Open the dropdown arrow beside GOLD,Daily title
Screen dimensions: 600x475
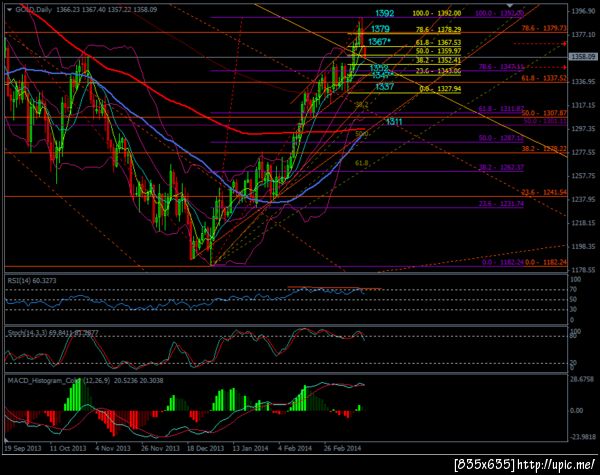9,10
